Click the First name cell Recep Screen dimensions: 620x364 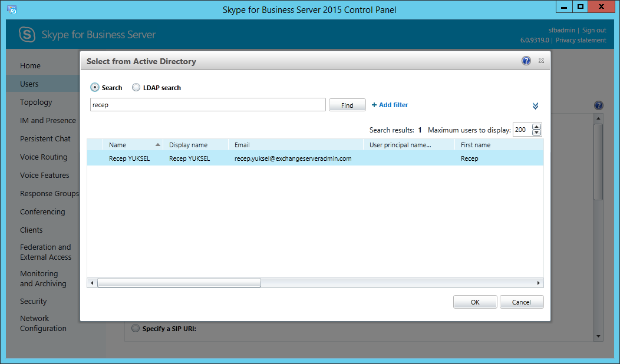click(469, 158)
